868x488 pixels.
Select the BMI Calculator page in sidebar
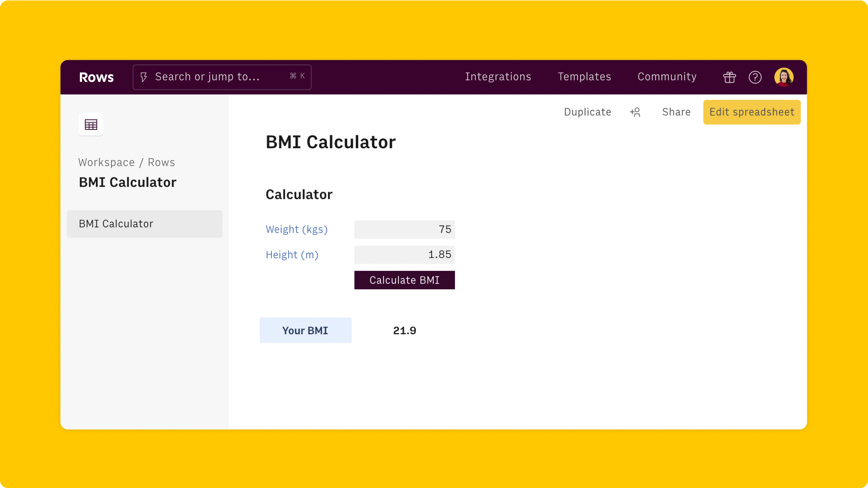(145, 224)
